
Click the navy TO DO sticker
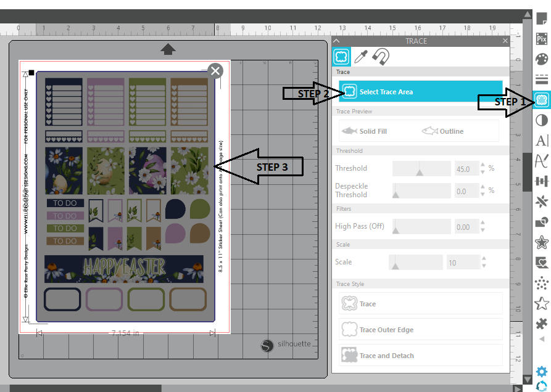tap(65, 203)
